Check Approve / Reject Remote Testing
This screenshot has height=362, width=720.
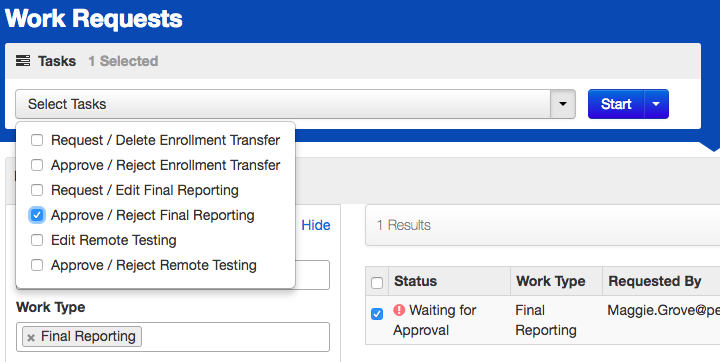(x=37, y=265)
